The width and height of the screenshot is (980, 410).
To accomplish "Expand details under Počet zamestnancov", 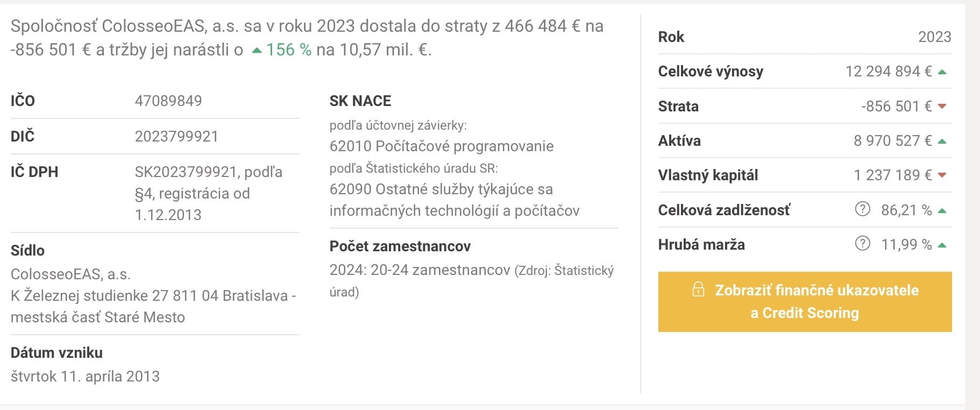I will pos(400,246).
